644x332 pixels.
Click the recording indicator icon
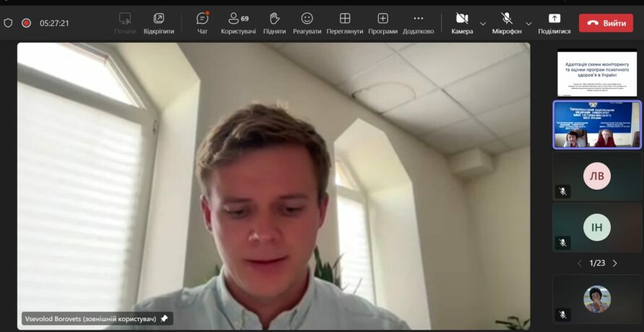click(x=26, y=23)
